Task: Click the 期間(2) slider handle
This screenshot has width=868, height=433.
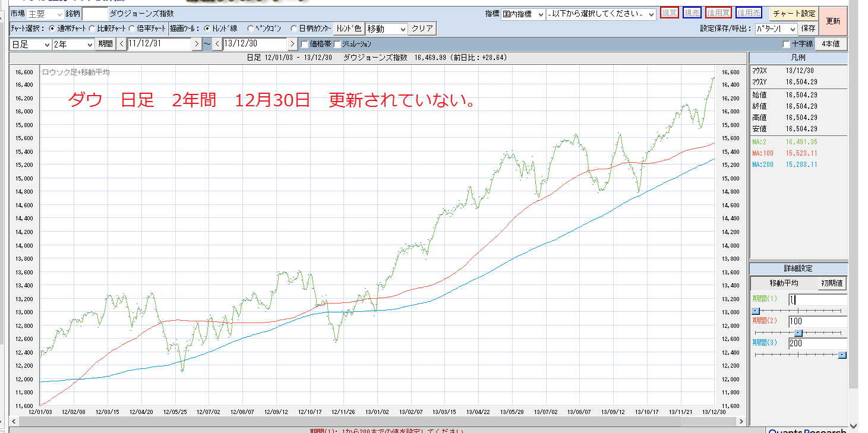Action: [798, 333]
